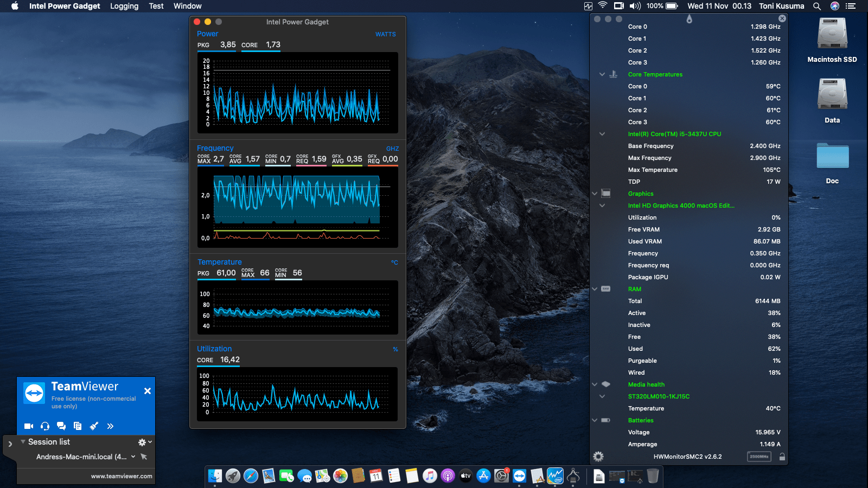Screen dimensions: 868x488
Task: Collapse the RAM section
Action: click(595, 289)
